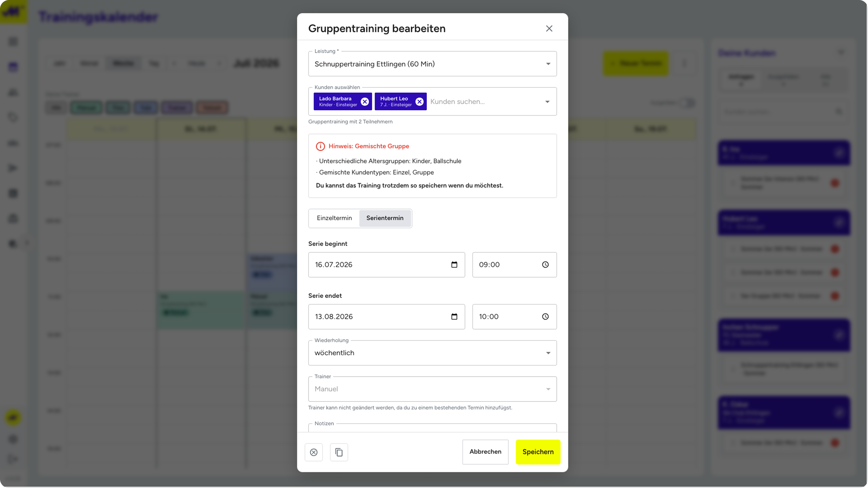Click the Abbrechen button
Image resolution: width=868 pixels, height=488 pixels.
tap(485, 452)
